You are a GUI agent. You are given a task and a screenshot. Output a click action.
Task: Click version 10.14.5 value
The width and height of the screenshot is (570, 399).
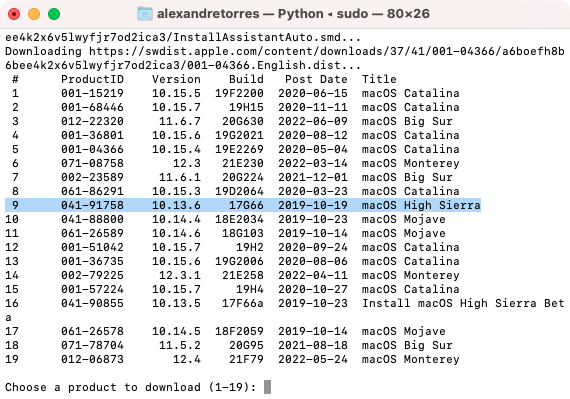(x=176, y=331)
